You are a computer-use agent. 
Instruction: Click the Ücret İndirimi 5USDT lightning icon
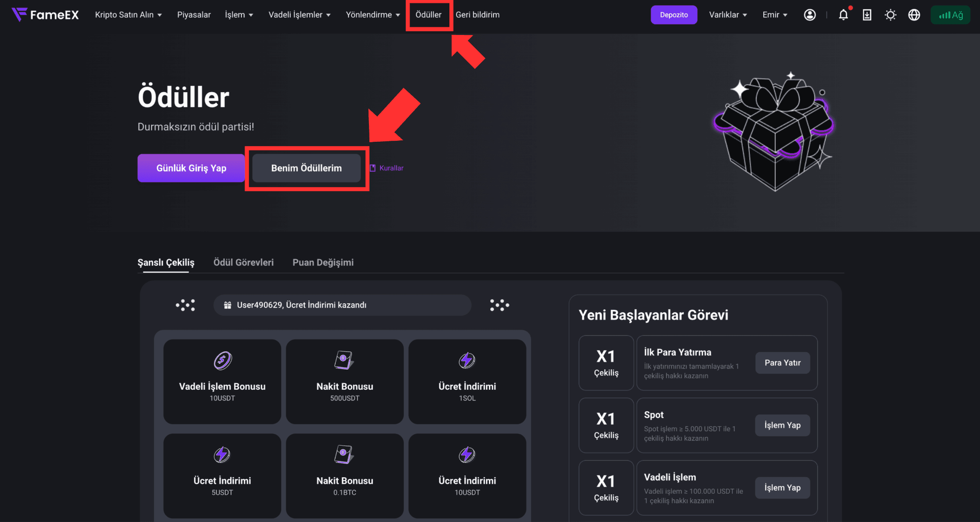tap(222, 454)
